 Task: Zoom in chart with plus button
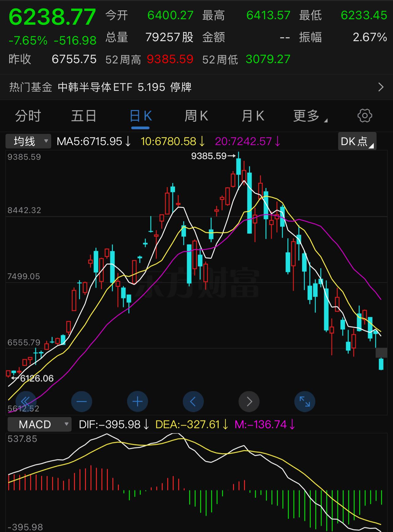coord(138,401)
